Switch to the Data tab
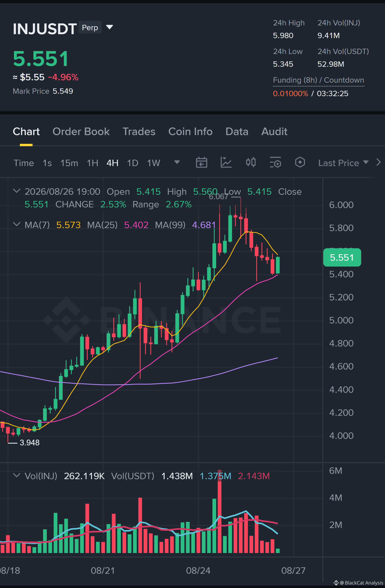This screenshot has height=588, width=385. click(237, 132)
